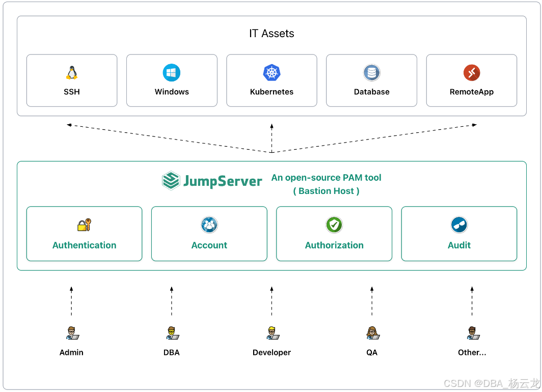The height and width of the screenshot is (392, 542).
Task: Click the 'Account' label
Action: click(209, 245)
